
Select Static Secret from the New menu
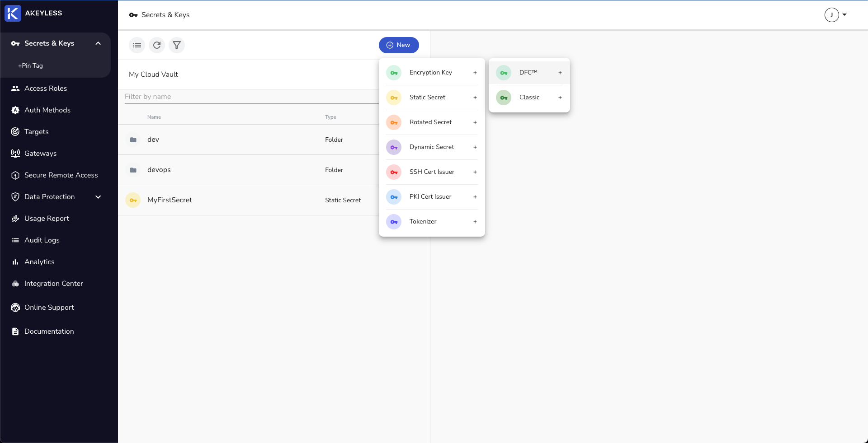(432, 98)
